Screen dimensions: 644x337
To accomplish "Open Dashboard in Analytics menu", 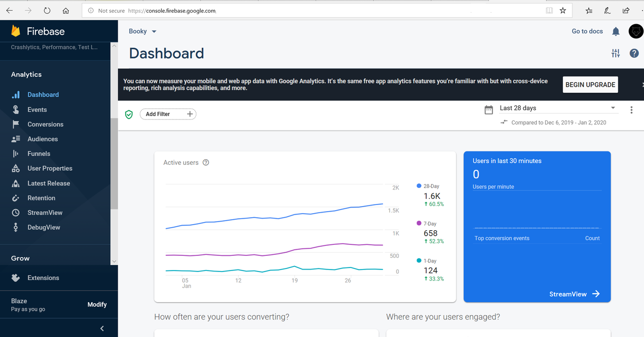I will point(43,95).
